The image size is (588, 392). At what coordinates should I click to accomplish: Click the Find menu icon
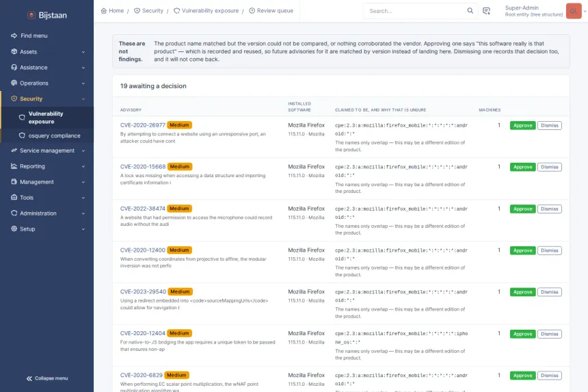coord(14,36)
